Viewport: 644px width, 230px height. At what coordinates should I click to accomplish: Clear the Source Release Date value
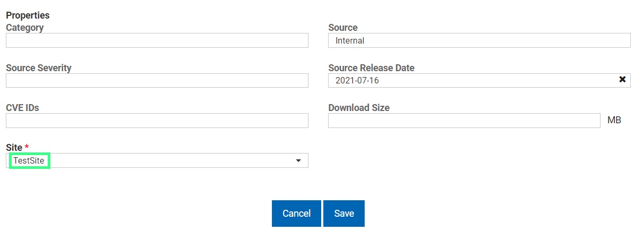[622, 80]
